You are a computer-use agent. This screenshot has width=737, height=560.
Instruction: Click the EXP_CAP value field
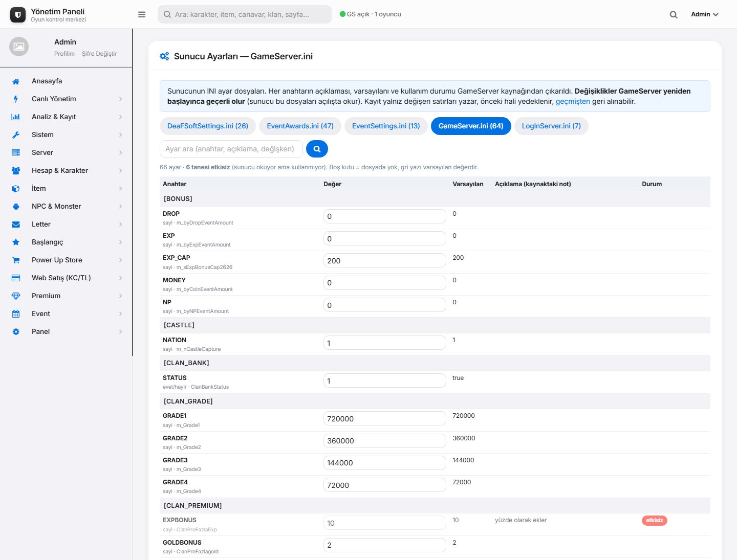tap(385, 261)
